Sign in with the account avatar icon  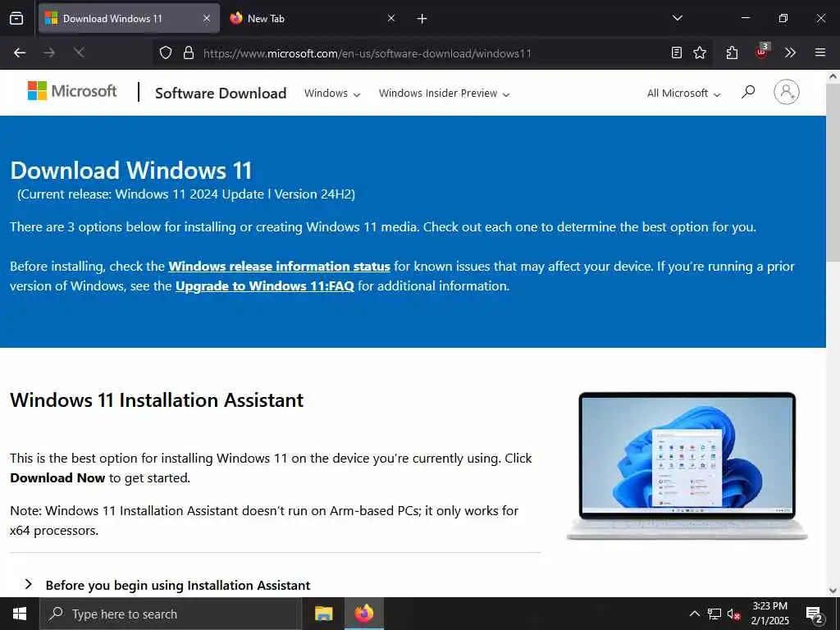click(x=787, y=92)
